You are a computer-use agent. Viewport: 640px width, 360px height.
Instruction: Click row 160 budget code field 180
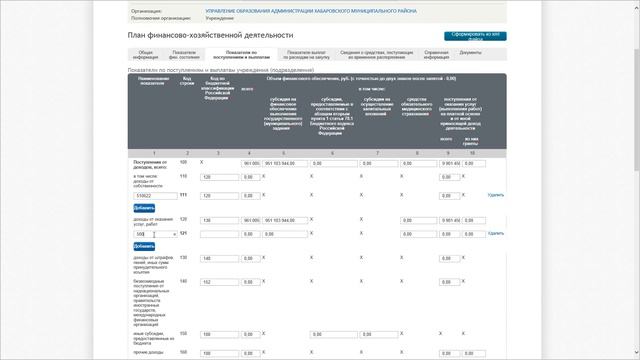coord(220,353)
